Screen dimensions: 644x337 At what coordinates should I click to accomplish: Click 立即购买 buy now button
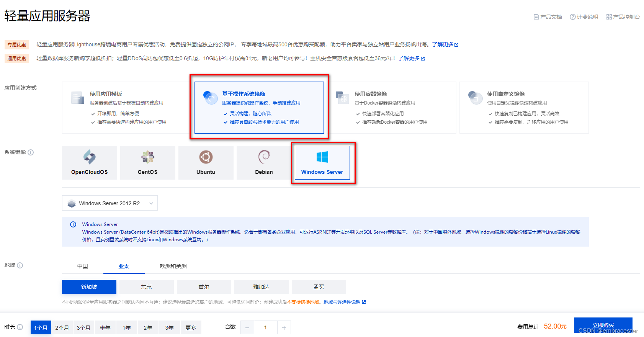pos(603,325)
